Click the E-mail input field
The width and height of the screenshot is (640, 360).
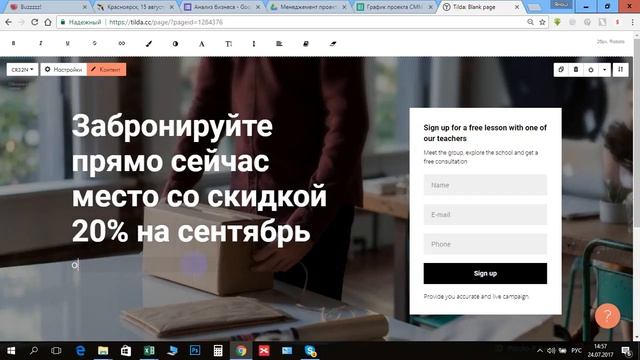485,214
